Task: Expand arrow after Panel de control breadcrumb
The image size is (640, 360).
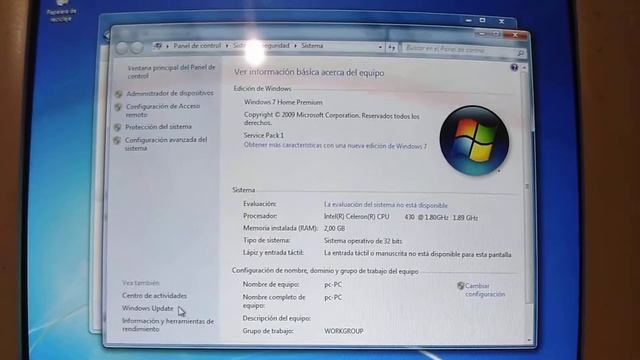Action: (227, 46)
